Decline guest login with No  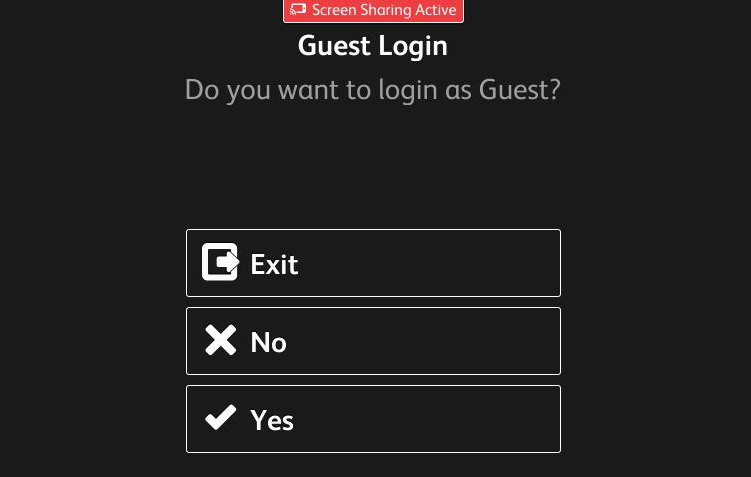pos(373,341)
